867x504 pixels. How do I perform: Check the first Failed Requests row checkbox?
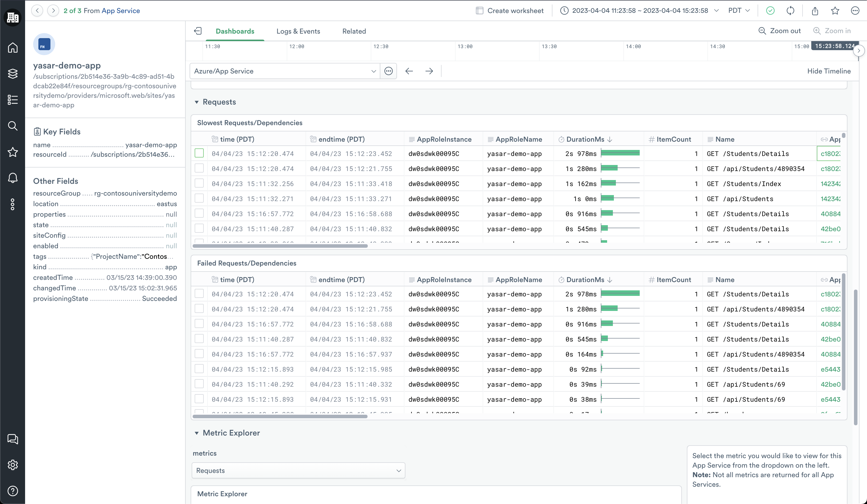tap(199, 294)
